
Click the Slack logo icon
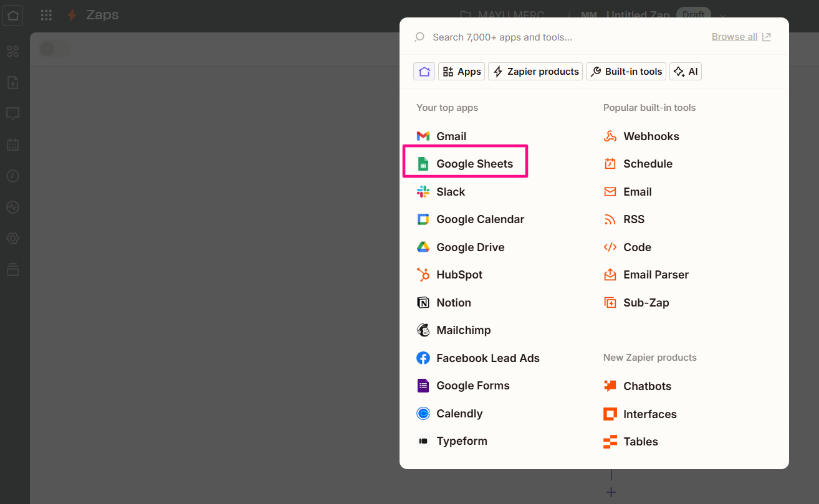(423, 192)
